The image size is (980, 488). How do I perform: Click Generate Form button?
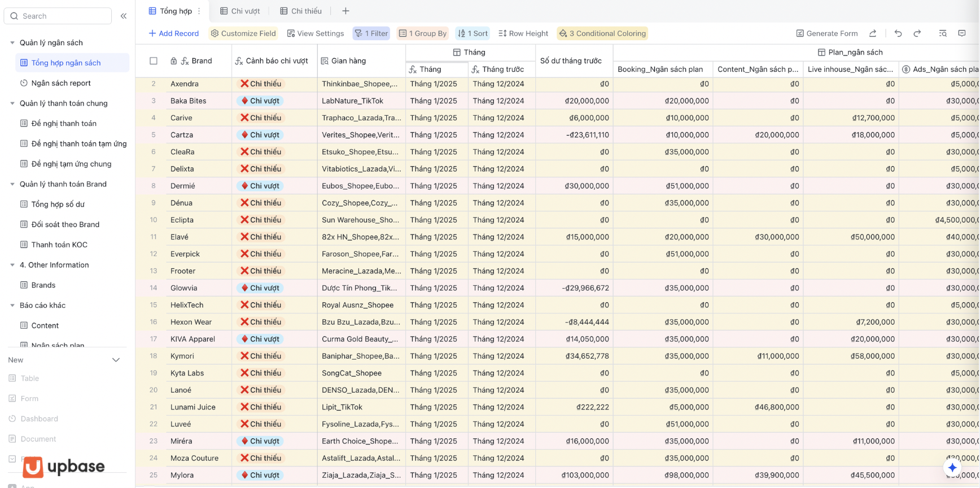pos(826,33)
